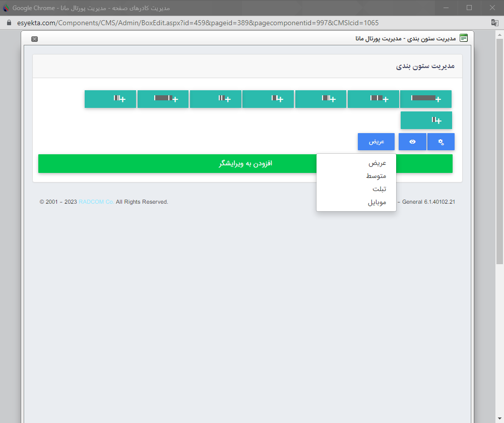This screenshot has width=504, height=423.
Task: Click the Chrome translate page icon
Action: (495, 23)
